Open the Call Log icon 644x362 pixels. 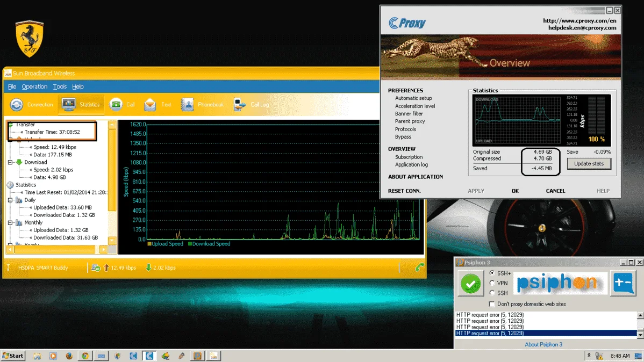click(240, 105)
